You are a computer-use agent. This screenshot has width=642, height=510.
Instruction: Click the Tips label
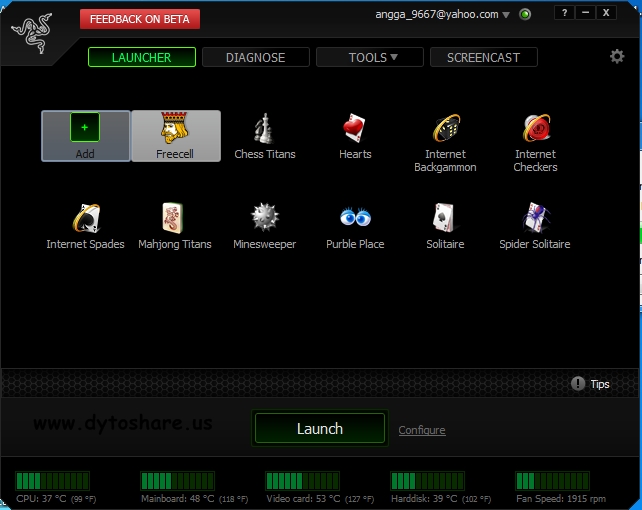coord(600,384)
